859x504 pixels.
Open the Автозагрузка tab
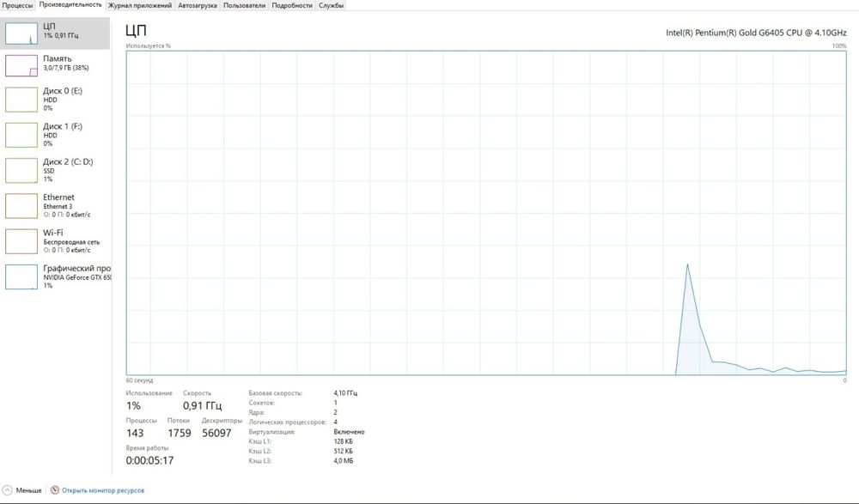coord(198,5)
